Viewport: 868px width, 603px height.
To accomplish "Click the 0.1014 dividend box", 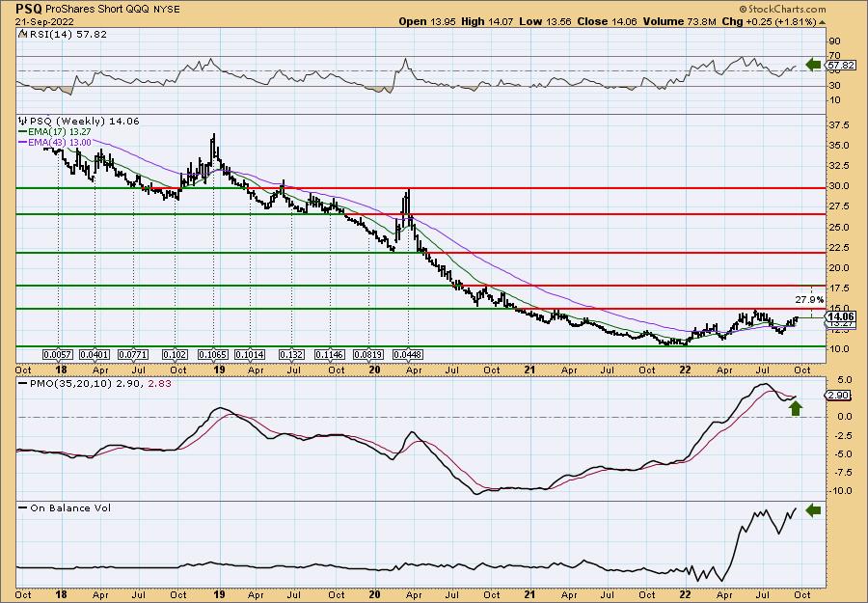I will click(x=250, y=354).
